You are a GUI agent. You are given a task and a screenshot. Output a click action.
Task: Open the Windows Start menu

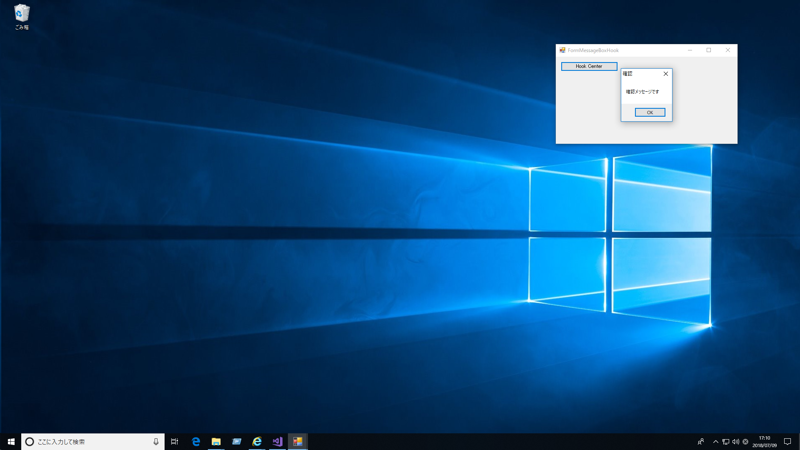[11, 441]
